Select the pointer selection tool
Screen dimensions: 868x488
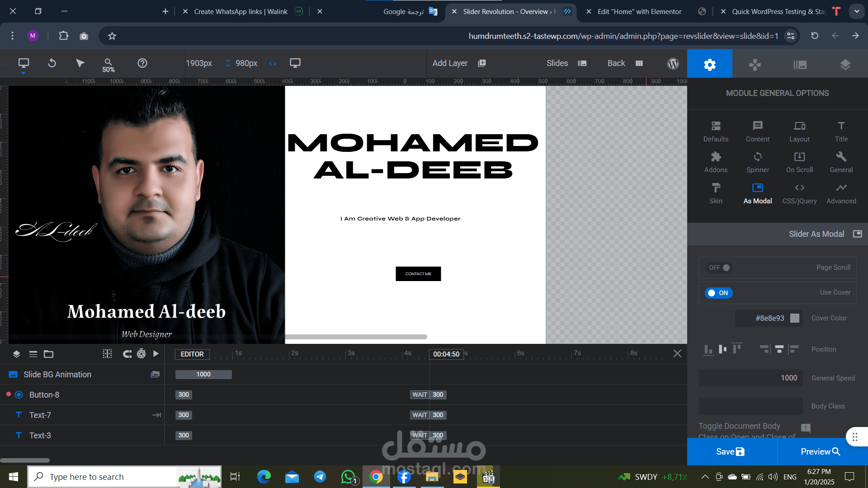(x=80, y=63)
